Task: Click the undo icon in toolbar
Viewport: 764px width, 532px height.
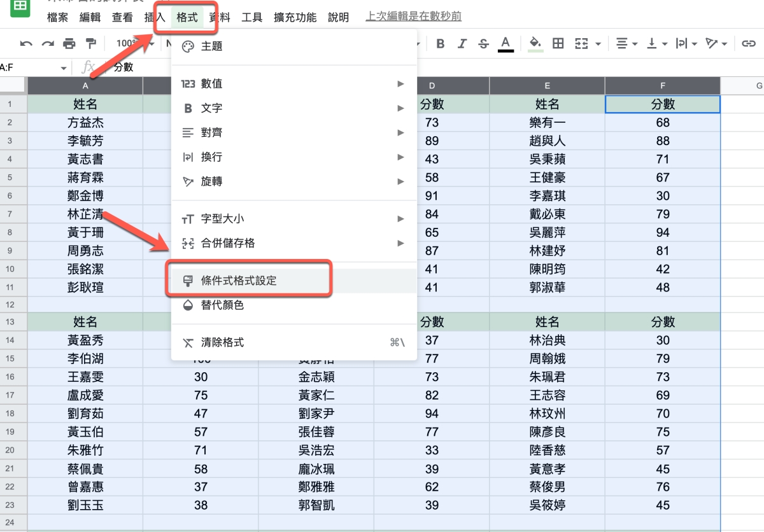Action: tap(26, 44)
